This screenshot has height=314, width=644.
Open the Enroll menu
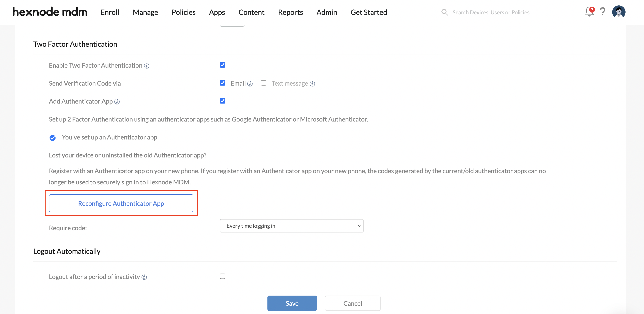(x=110, y=12)
